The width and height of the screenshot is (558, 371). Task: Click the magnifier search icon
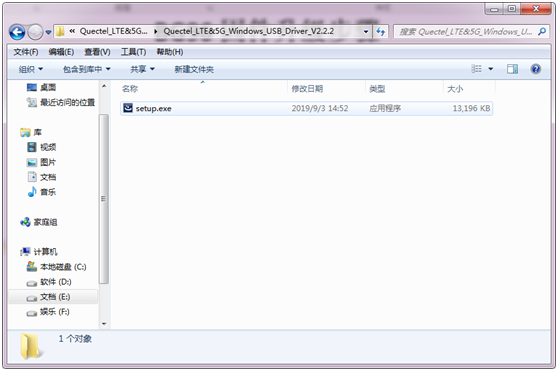tap(542, 32)
